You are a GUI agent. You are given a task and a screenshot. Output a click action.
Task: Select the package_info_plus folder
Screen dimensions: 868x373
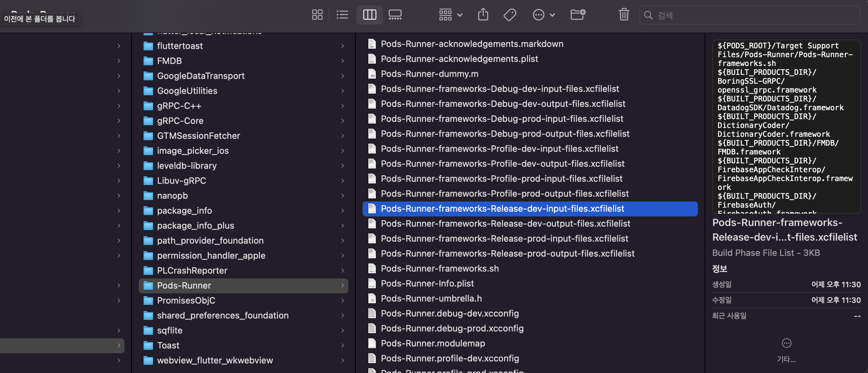pyautogui.click(x=243, y=226)
